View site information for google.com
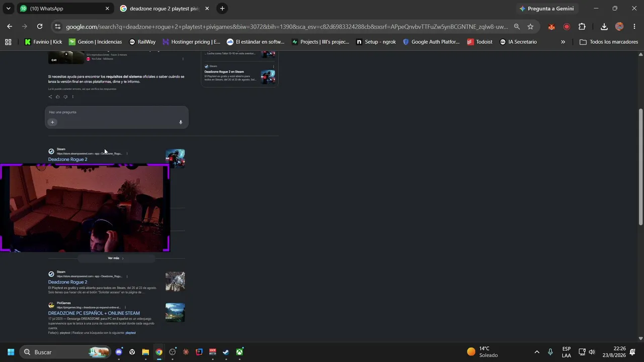Screen dimensions: 644x362 click(57, 27)
